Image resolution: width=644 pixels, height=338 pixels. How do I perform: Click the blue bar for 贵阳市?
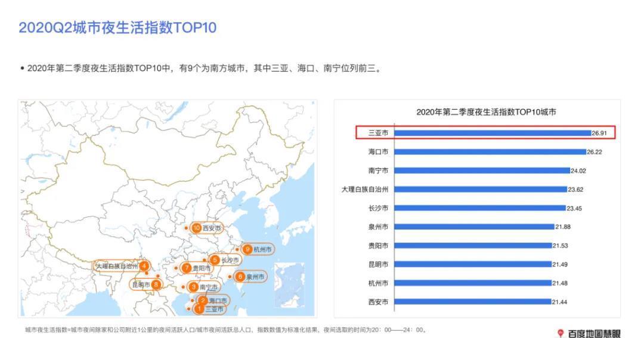pyautogui.click(x=473, y=246)
